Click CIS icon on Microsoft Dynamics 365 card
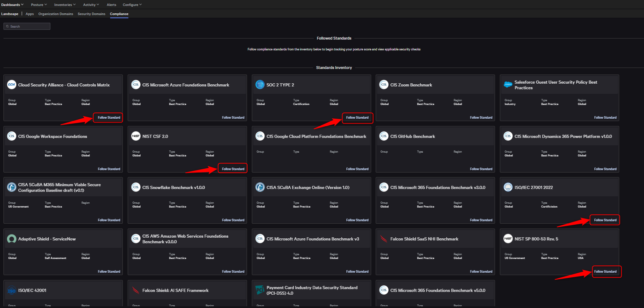644x308 pixels. click(x=508, y=136)
